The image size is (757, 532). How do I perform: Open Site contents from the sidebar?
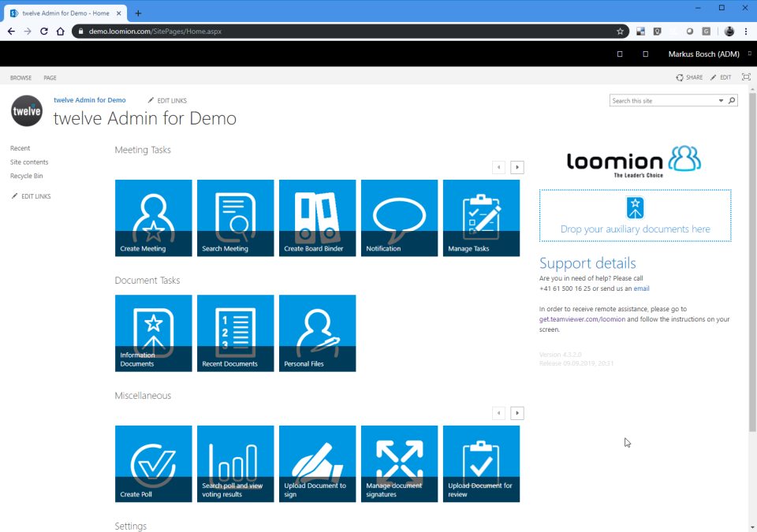pyautogui.click(x=27, y=162)
